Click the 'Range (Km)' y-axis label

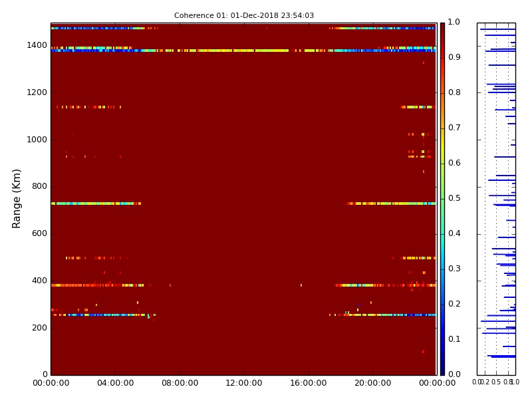point(16,199)
